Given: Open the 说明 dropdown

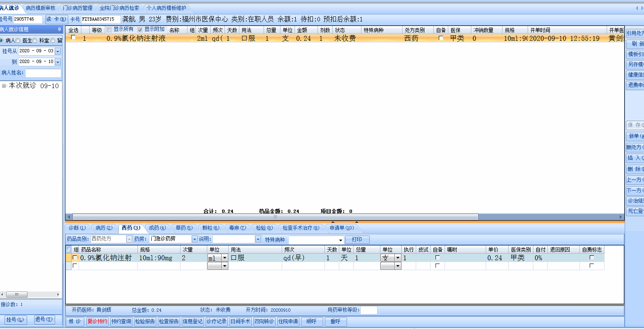Looking at the screenshot, I should tap(258, 239).
